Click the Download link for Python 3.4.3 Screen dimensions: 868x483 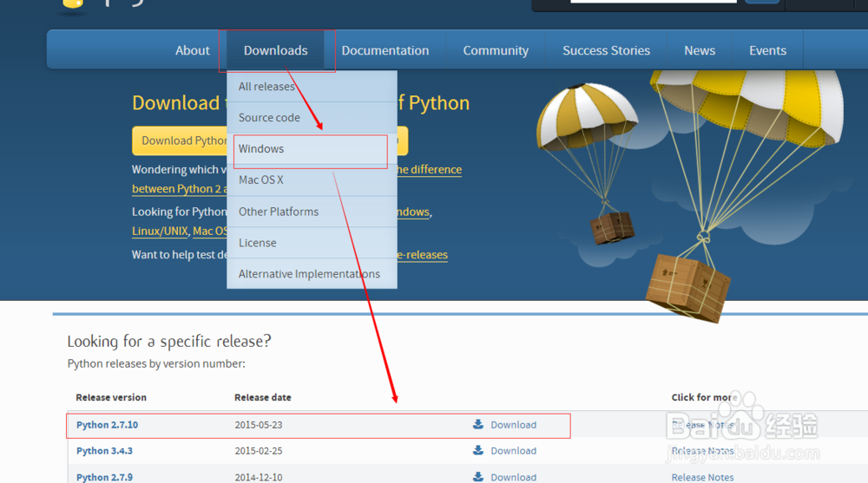point(513,451)
